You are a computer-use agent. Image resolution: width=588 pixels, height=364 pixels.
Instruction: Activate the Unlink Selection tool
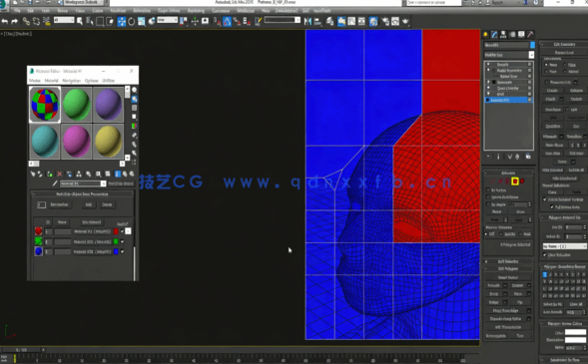(x=36, y=21)
